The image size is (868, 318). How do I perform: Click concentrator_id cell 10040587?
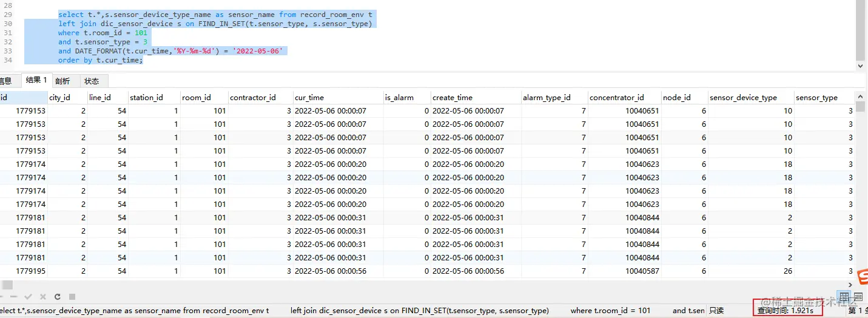tap(624, 271)
